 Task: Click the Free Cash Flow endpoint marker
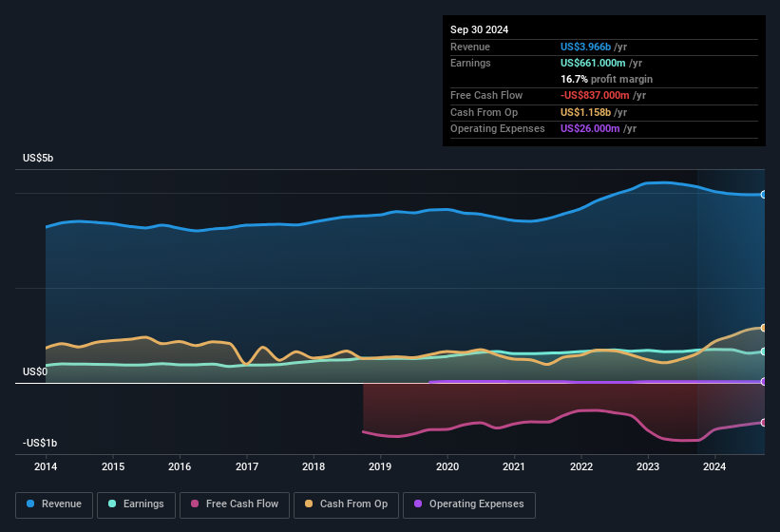764,423
